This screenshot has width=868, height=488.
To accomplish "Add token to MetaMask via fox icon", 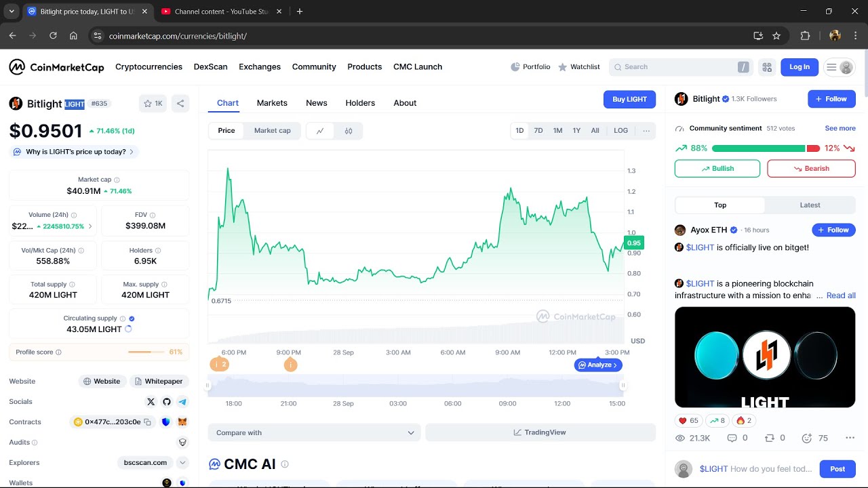I will click(x=182, y=422).
